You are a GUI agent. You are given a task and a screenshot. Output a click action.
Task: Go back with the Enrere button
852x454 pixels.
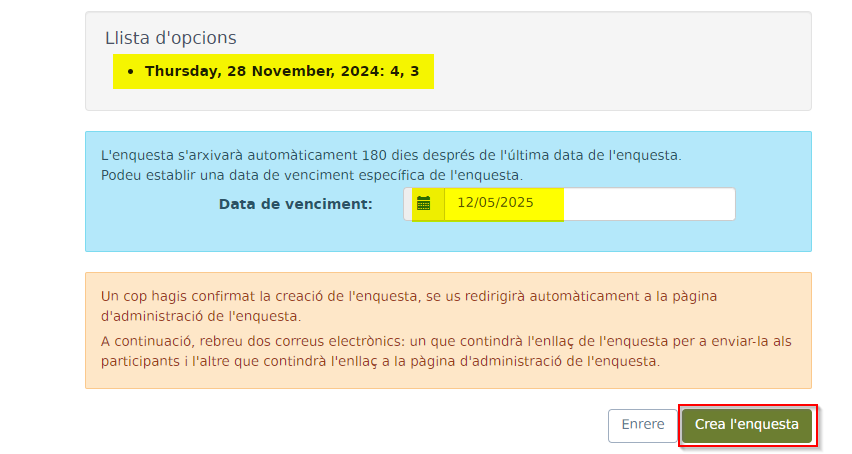[x=642, y=425]
